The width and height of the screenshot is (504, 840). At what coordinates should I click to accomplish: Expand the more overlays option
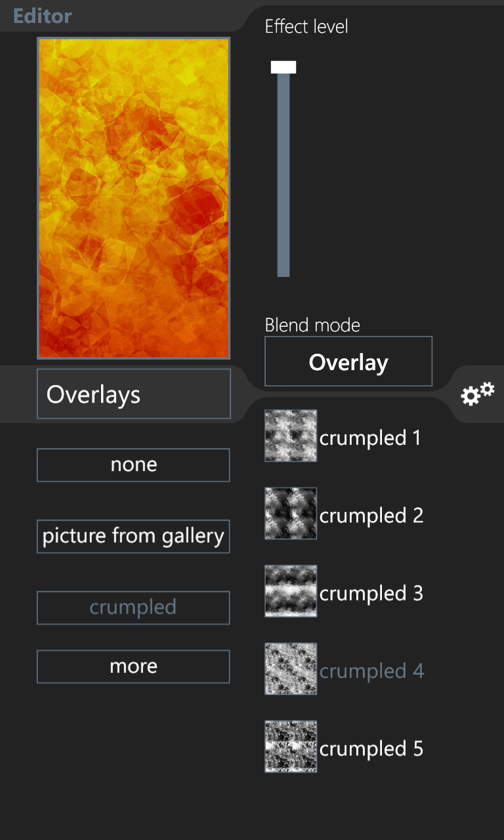(133, 667)
